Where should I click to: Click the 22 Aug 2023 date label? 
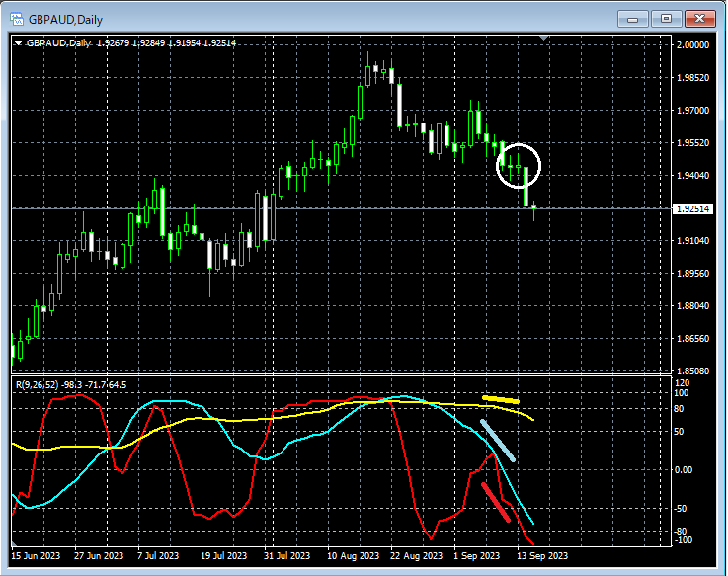click(417, 556)
